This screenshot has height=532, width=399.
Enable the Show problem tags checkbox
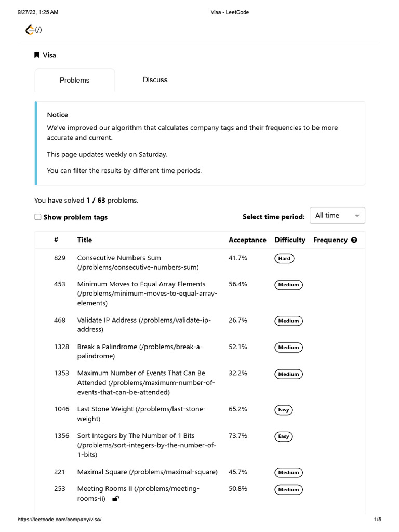pyautogui.click(x=38, y=217)
